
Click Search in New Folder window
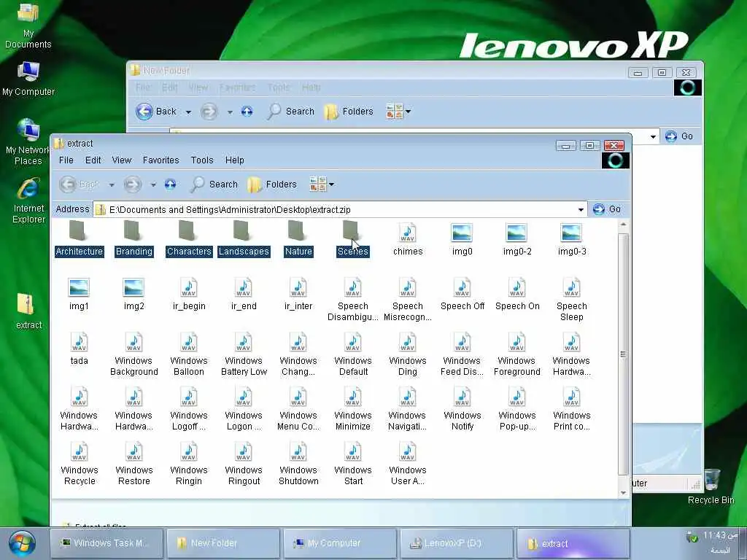coord(290,112)
